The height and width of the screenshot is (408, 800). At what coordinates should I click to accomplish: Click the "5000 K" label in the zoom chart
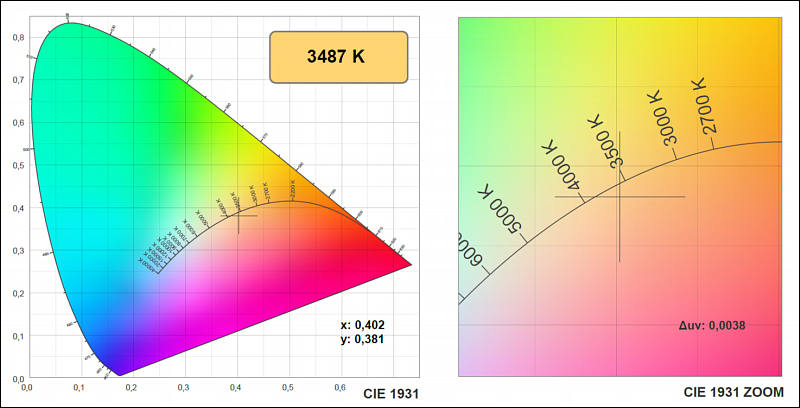click(x=502, y=210)
